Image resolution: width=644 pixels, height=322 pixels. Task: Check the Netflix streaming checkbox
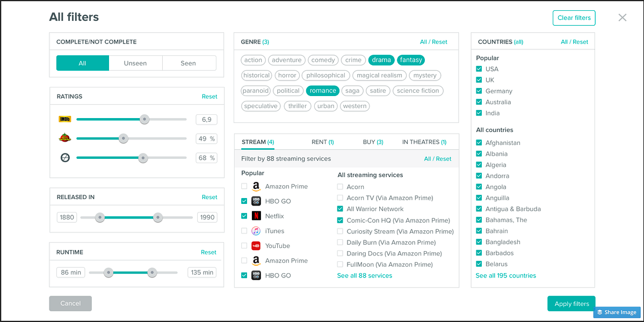click(x=244, y=216)
